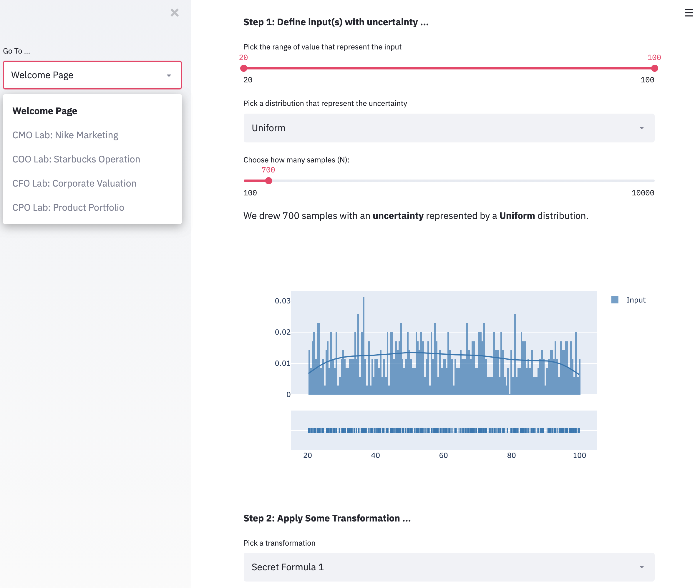Click the rug plot strip below histogram

click(444, 430)
